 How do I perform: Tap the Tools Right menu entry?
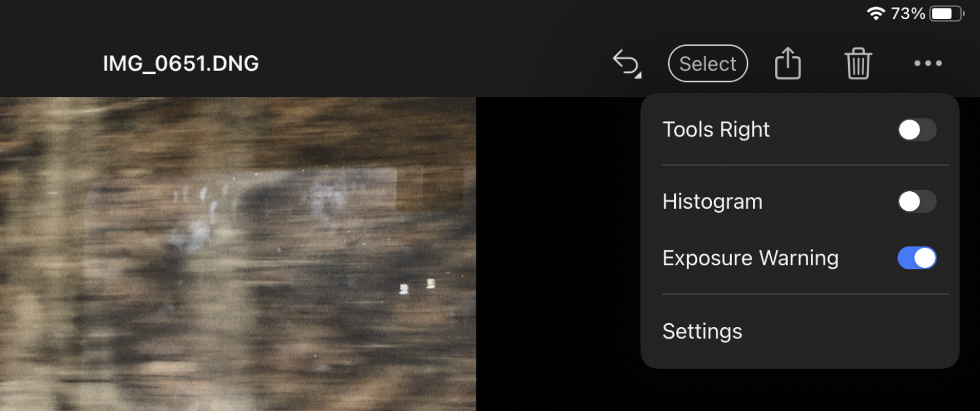716,129
